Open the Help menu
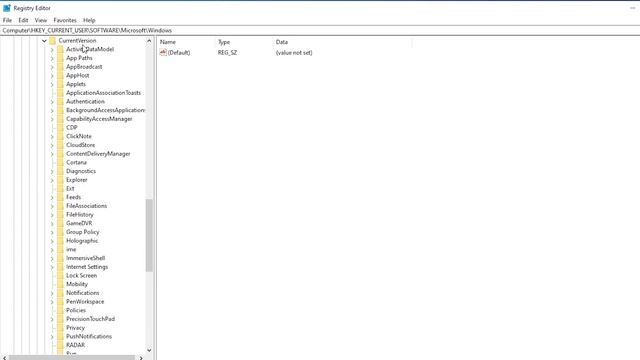The width and height of the screenshot is (640, 360). pyautogui.click(x=89, y=20)
